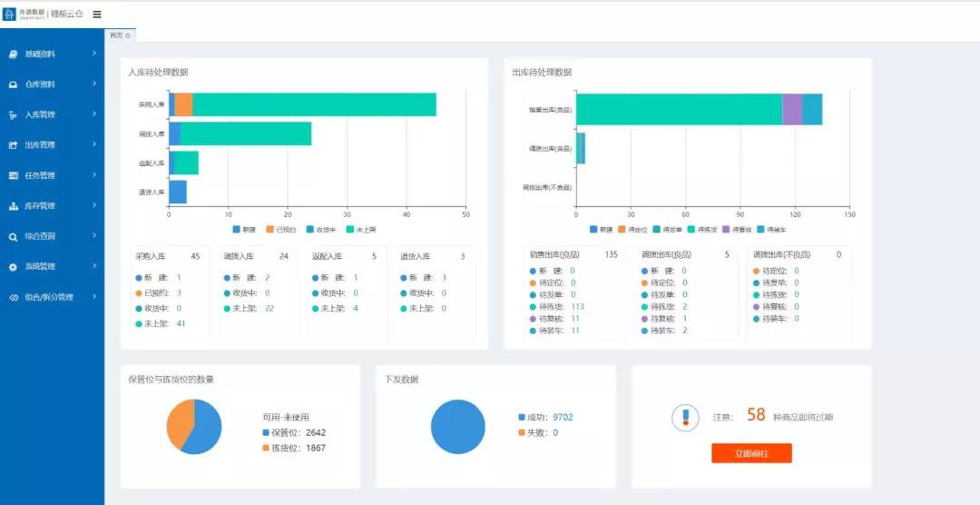Click the 出库管理 share icon
Screen dimensions: 980x505
[13, 145]
